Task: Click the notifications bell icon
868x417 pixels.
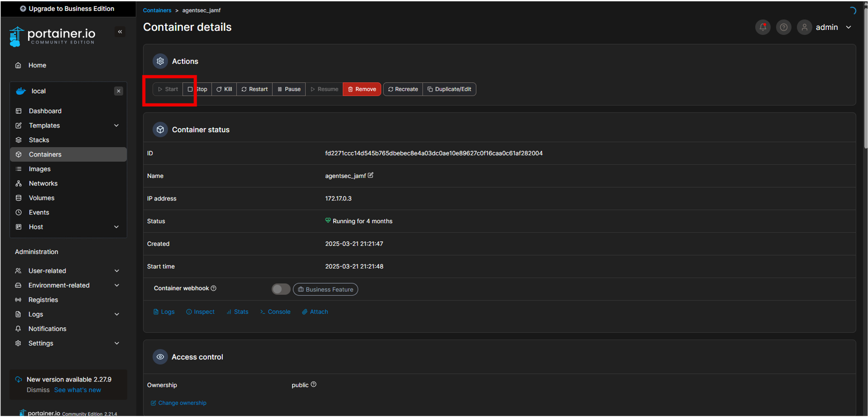Action: [763, 27]
